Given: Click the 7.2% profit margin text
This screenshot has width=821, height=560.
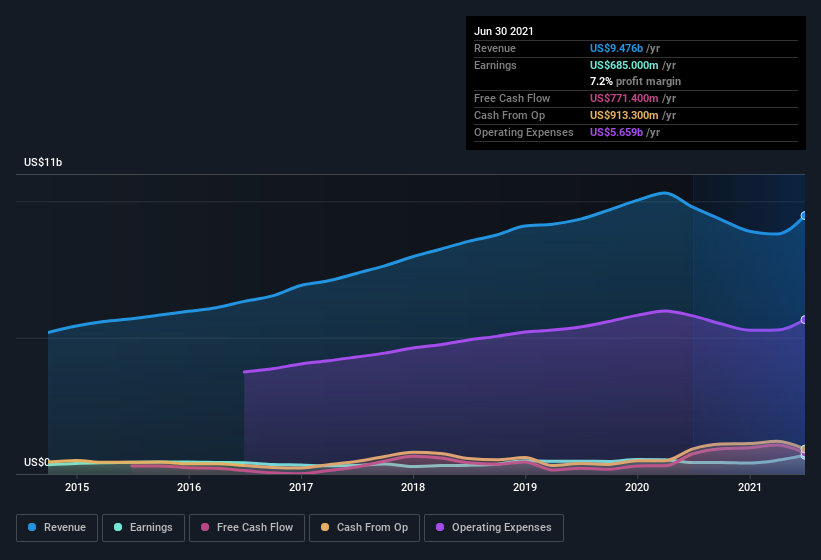Looking at the screenshot, I should pos(635,81).
